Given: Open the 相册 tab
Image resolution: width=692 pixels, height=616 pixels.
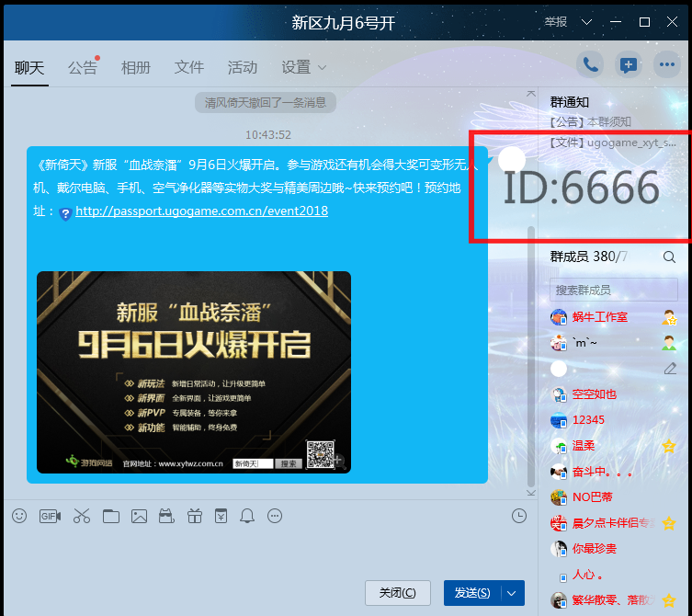Looking at the screenshot, I should [136, 67].
